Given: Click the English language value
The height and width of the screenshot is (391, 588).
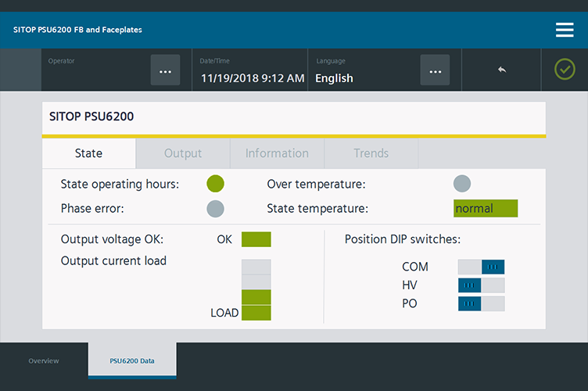Looking at the screenshot, I should (x=334, y=78).
